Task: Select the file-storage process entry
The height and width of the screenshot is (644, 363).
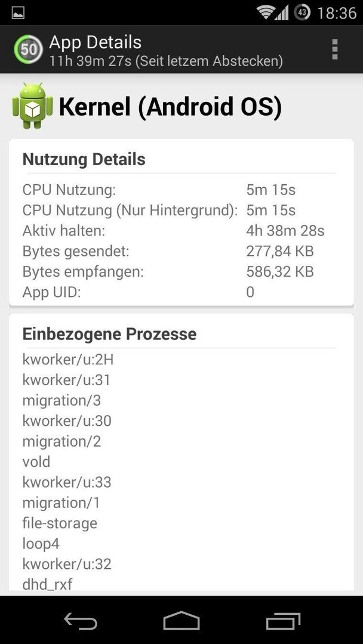Action: coord(60,524)
